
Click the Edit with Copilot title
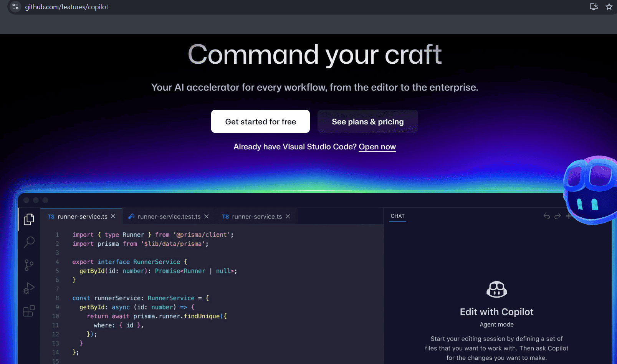[496, 312]
